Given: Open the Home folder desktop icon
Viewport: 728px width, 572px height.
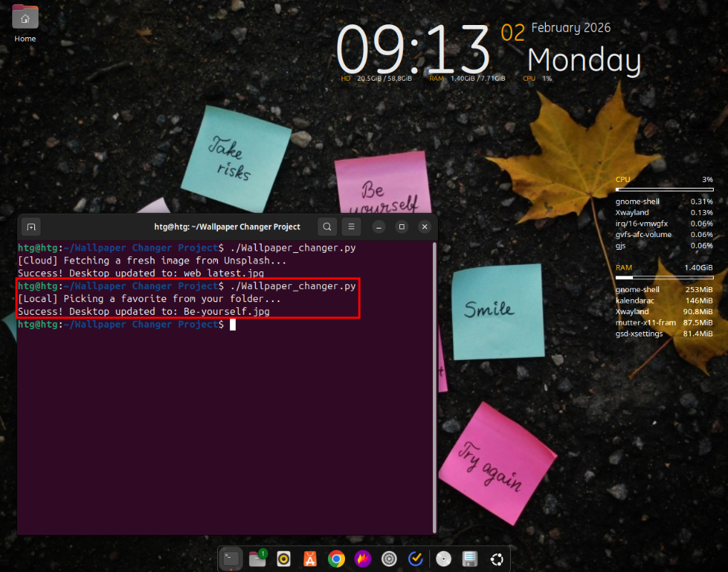Looking at the screenshot, I should [25, 24].
